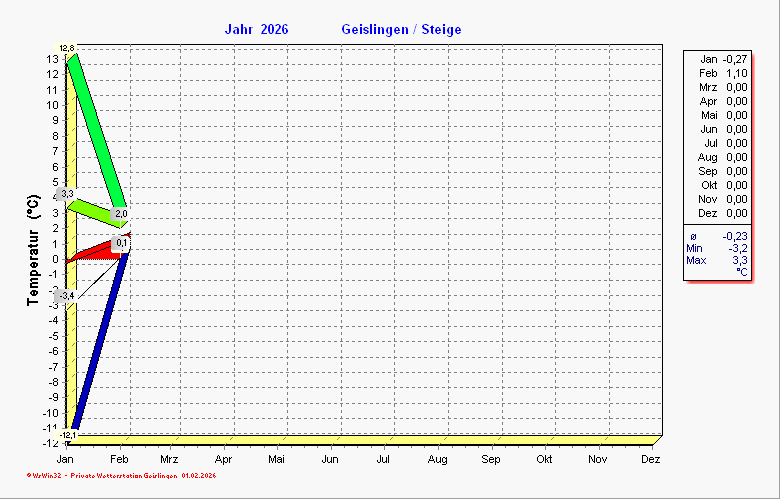The image size is (780, 499).
Task: Click the 'Jahr 2026' chart title
Action: (x=256, y=30)
